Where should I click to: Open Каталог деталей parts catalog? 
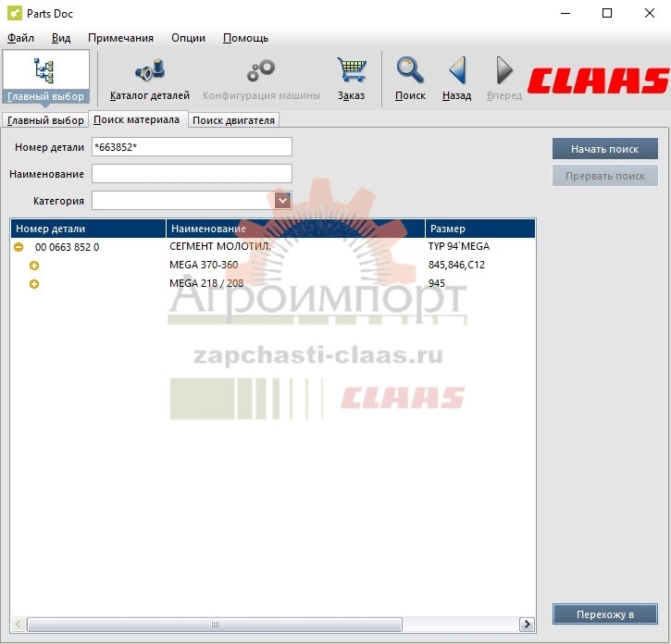tap(149, 77)
